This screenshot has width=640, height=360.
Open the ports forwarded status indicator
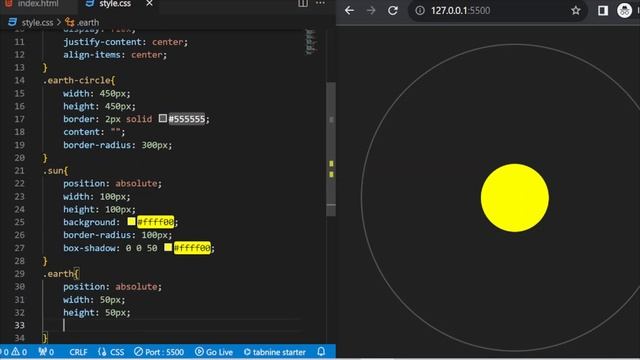pyautogui.click(x=46, y=352)
